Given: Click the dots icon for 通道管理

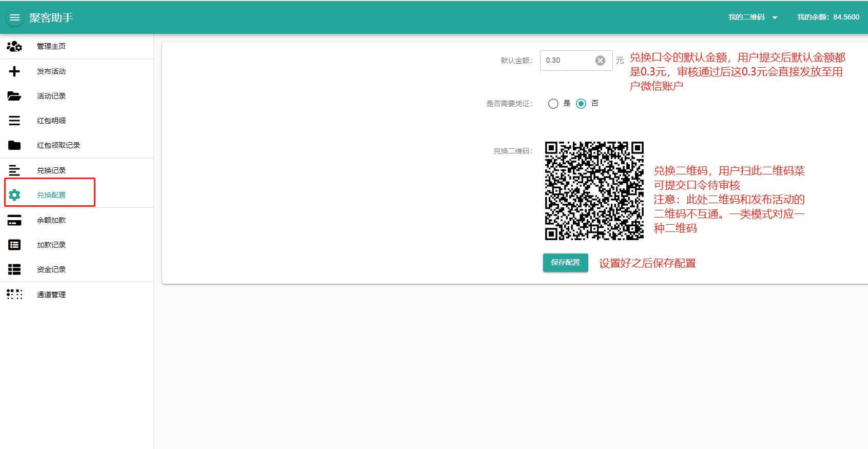Looking at the screenshot, I should coord(14,295).
